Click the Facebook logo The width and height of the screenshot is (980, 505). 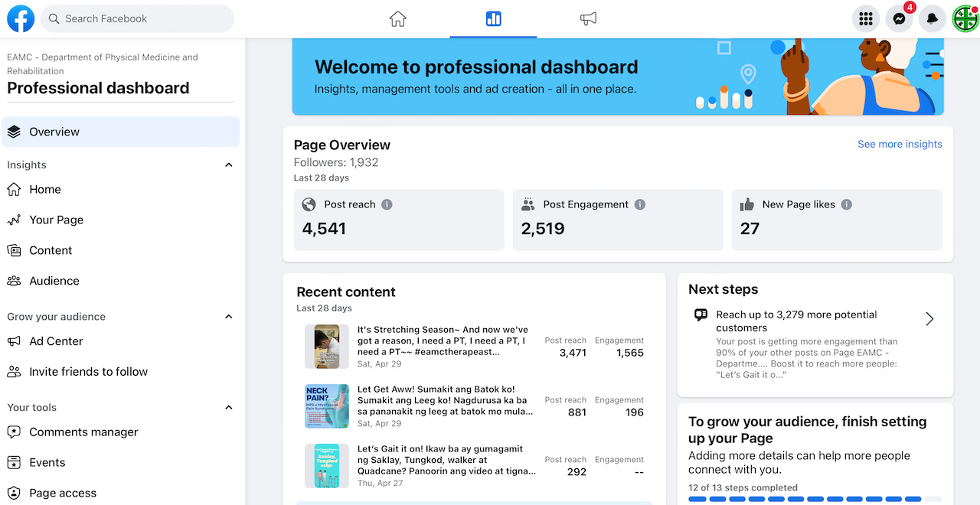point(21,18)
